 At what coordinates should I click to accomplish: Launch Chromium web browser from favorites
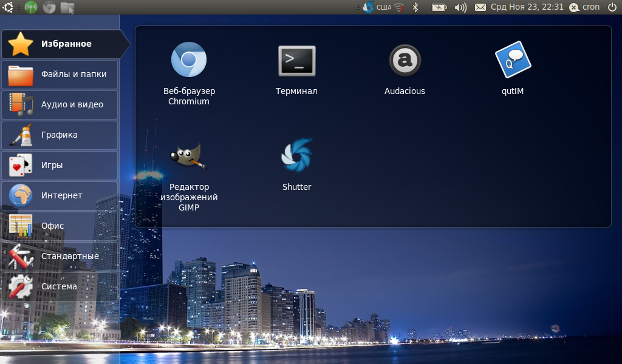click(x=189, y=60)
